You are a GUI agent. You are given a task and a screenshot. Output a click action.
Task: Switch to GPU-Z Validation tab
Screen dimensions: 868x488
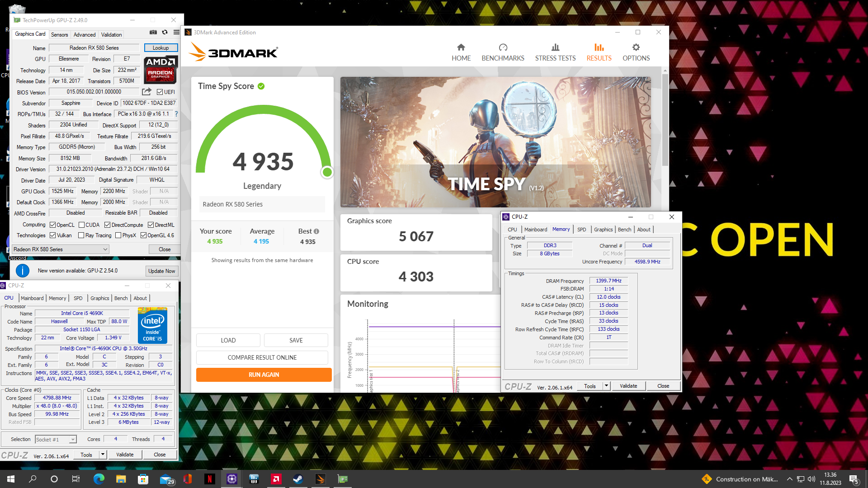pyautogui.click(x=111, y=34)
